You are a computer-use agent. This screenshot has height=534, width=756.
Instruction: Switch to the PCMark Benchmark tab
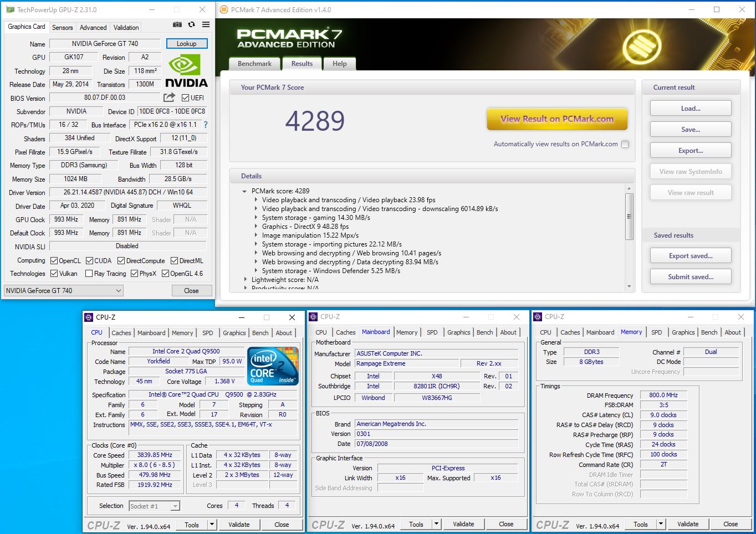point(254,64)
